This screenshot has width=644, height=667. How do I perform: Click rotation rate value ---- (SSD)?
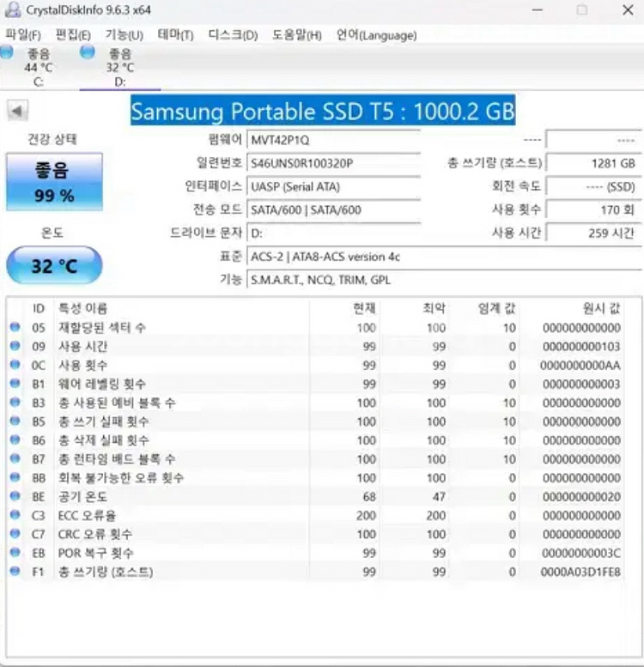[x=594, y=187]
